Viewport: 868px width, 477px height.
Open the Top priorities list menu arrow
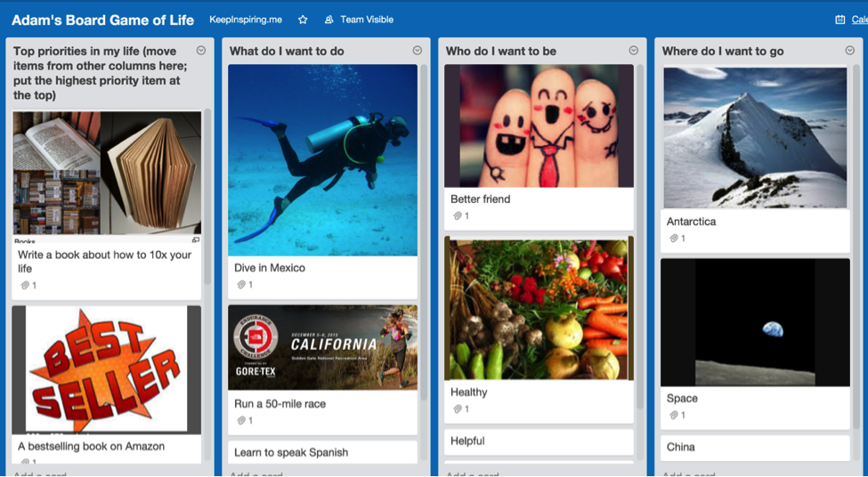pos(201,51)
